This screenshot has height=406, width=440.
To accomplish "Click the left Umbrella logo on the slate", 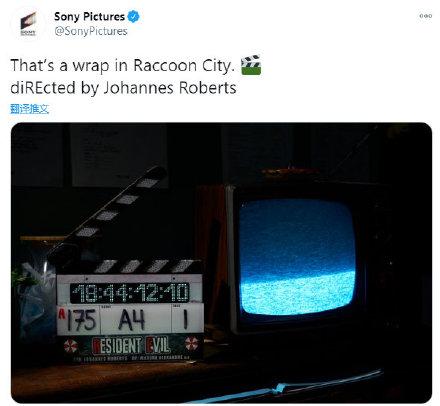I will [70, 346].
